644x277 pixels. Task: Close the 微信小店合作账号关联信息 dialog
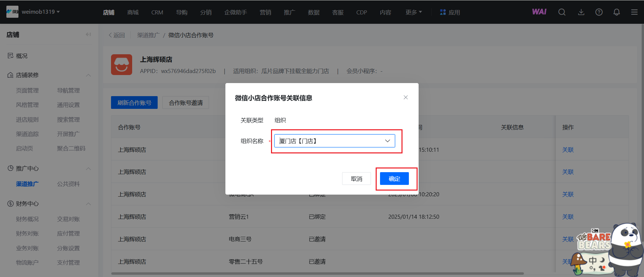pos(406,97)
